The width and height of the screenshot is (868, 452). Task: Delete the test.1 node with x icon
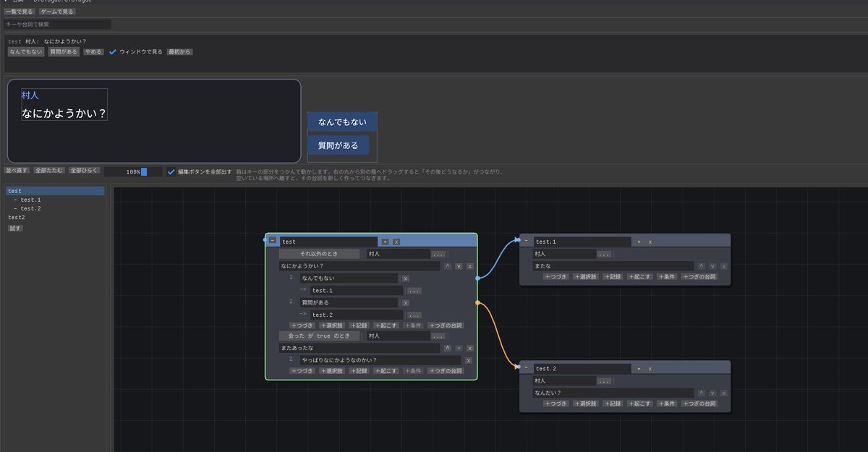click(650, 242)
